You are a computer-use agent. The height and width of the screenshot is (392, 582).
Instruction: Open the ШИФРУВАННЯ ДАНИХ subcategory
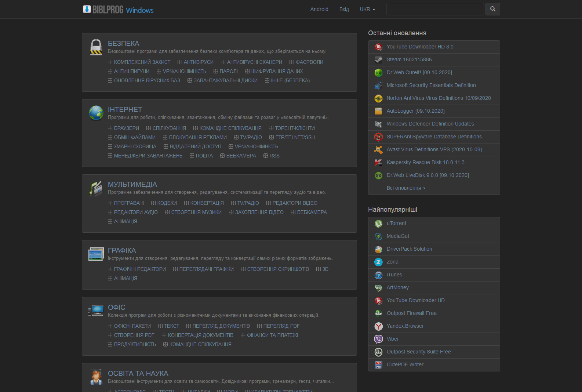[277, 71]
